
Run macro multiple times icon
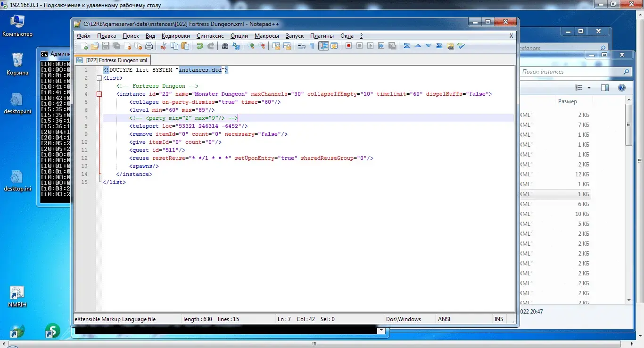coord(381,46)
